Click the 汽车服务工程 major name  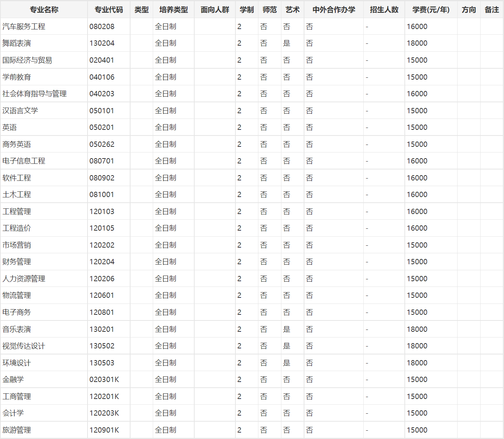[24, 27]
